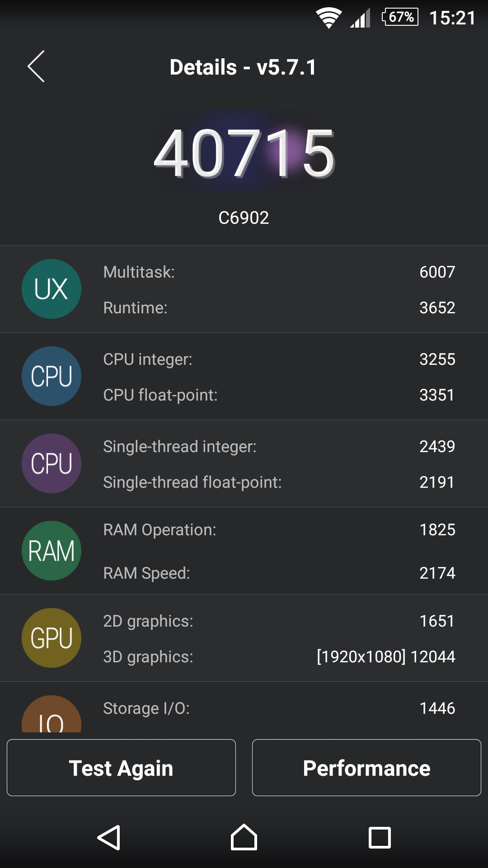Tap the olive GPU category icon

click(52, 638)
